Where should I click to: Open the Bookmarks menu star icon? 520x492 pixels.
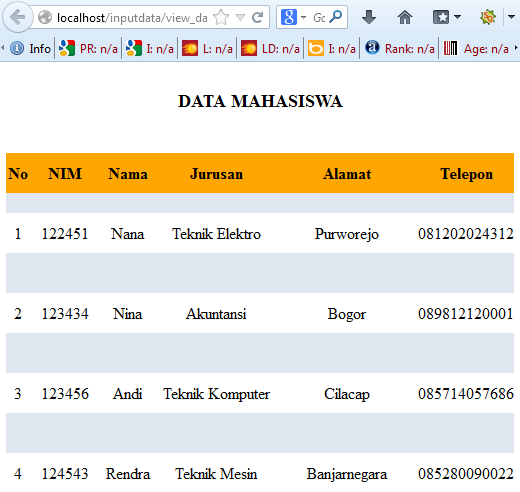pyautogui.click(x=441, y=17)
